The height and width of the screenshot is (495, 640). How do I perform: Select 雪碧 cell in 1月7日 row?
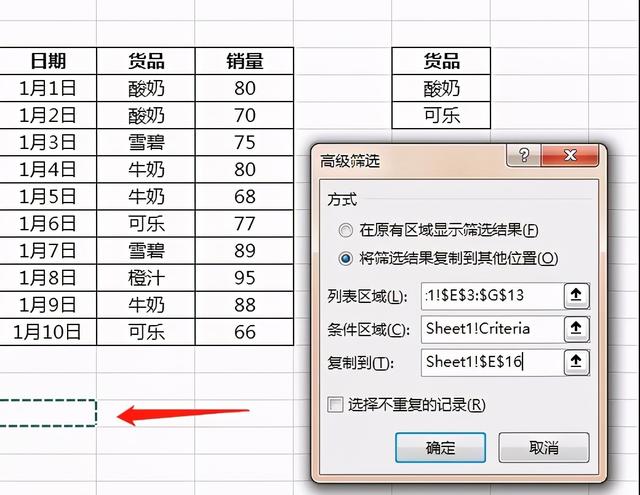click(x=146, y=251)
